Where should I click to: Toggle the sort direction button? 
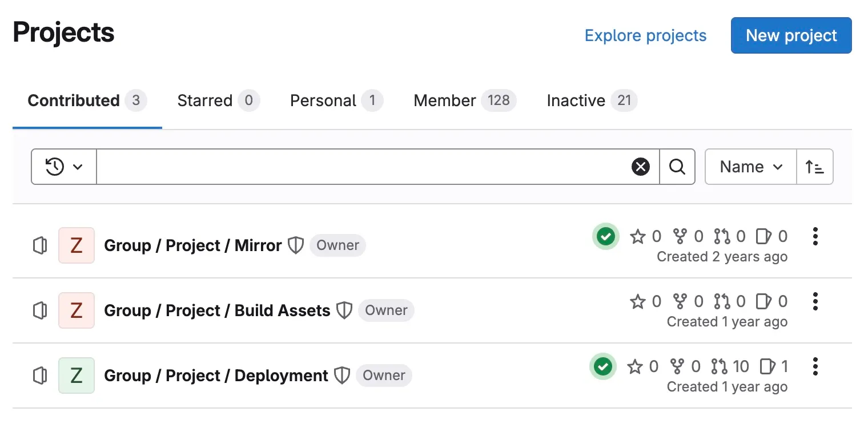(815, 167)
